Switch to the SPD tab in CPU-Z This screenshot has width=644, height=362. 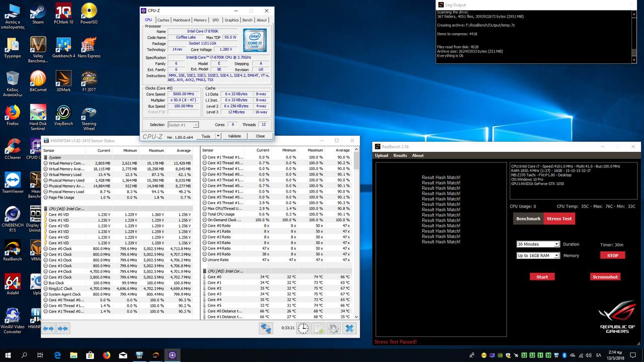[x=215, y=20]
